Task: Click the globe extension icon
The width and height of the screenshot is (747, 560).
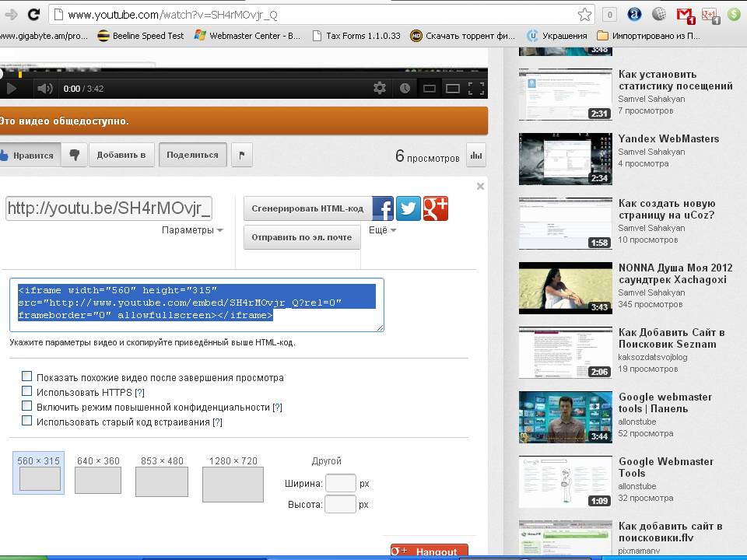Action: [x=659, y=14]
